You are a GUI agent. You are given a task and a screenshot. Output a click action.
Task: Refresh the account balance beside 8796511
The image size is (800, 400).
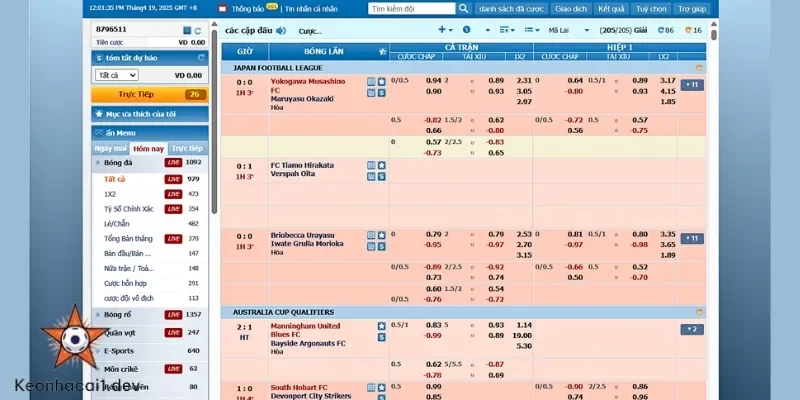click(x=198, y=31)
